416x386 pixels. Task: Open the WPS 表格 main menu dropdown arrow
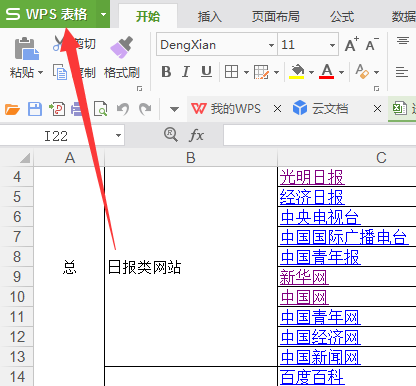(103, 14)
